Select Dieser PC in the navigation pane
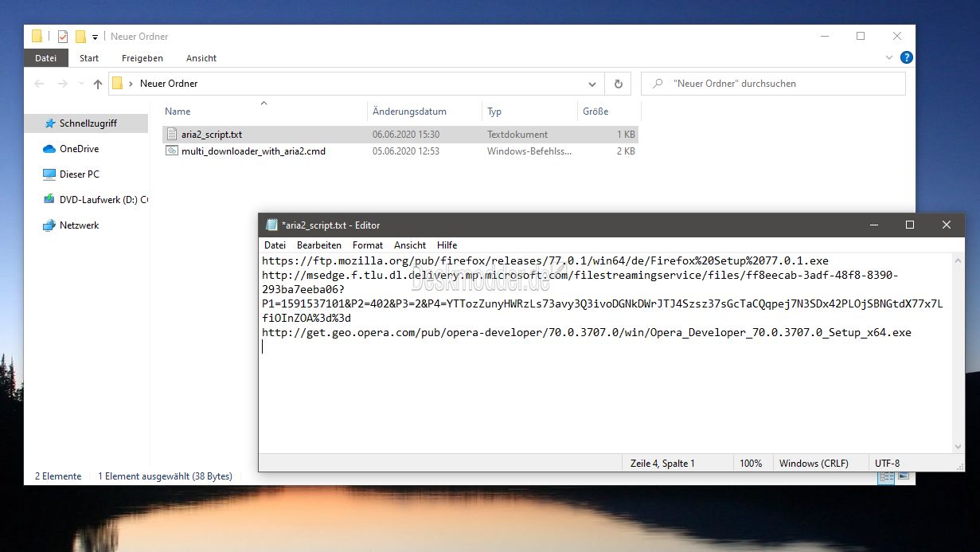This screenshot has height=552, width=980. [x=79, y=174]
